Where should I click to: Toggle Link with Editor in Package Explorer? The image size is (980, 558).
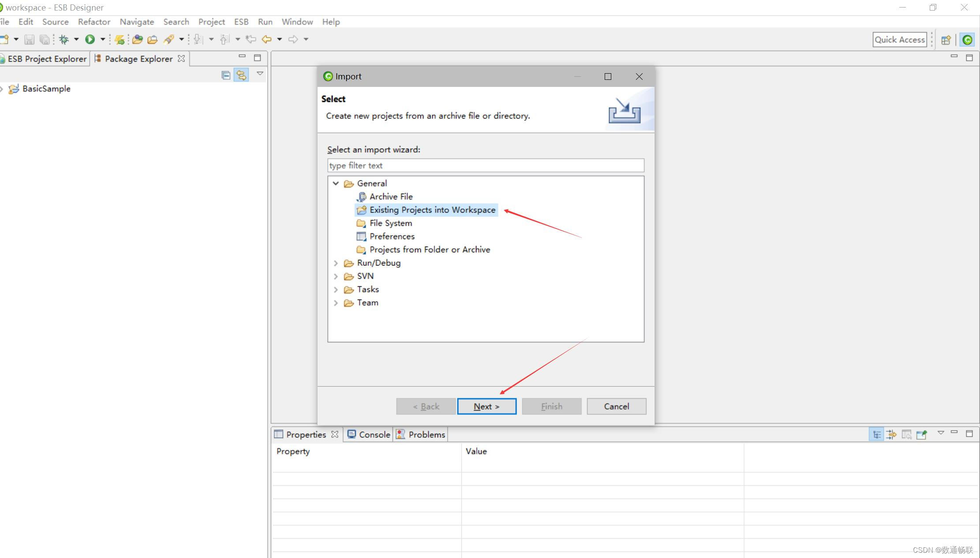pyautogui.click(x=241, y=75)
